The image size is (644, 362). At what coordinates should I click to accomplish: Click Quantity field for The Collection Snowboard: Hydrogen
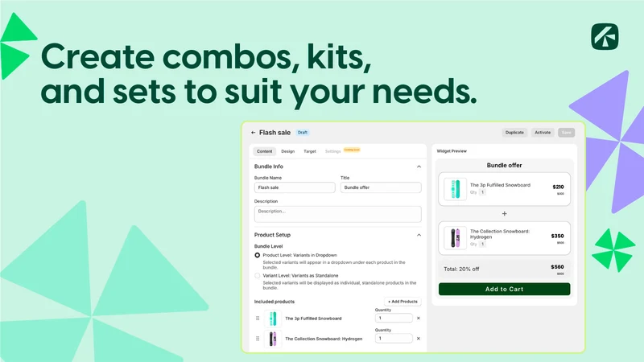coord(394,339)
